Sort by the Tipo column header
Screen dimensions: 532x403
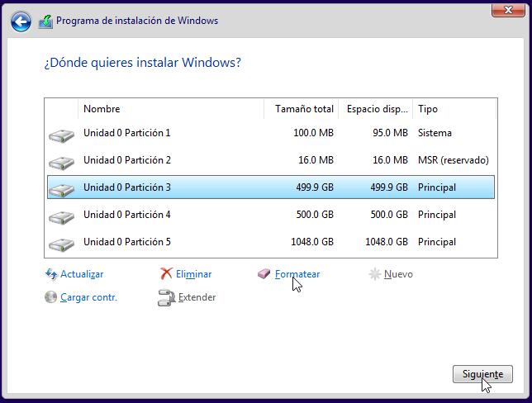click(454, 109)
